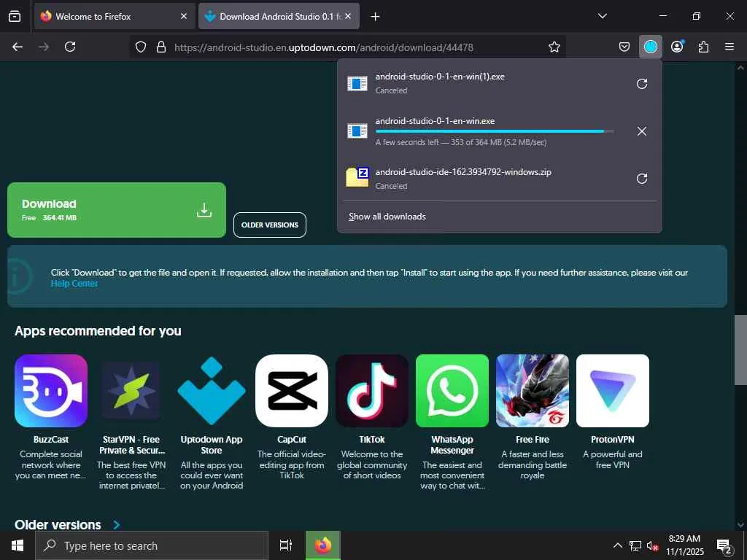Reload the current page
The image size is (747, 560).
70,47
